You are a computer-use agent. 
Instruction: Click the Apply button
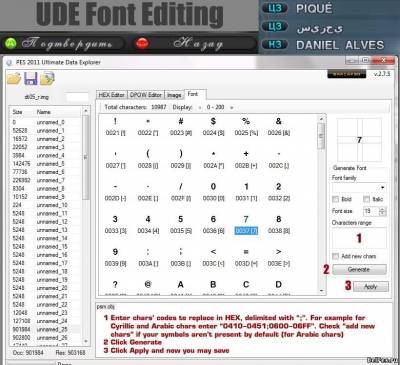pos(371,287)
